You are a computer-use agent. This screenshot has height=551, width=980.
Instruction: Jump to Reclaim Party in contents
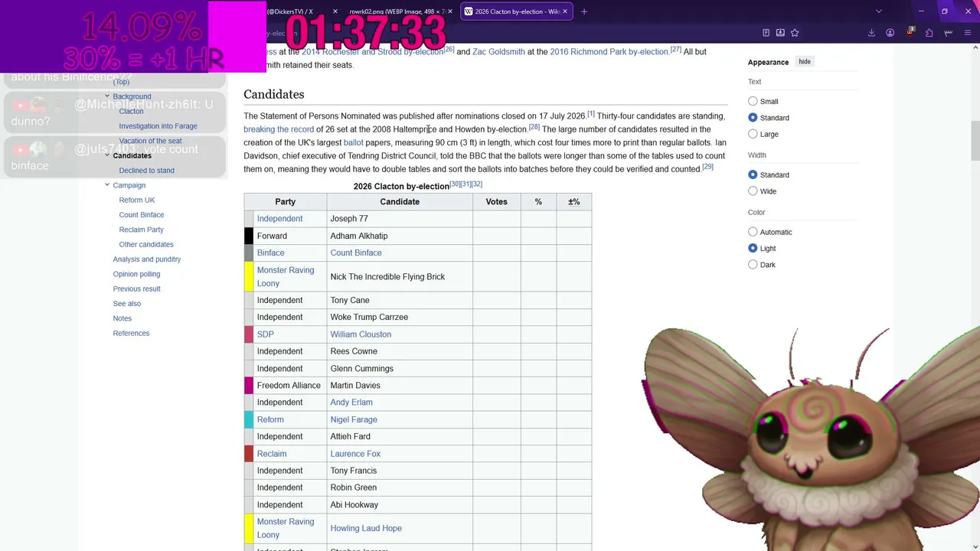click(141, 230)
